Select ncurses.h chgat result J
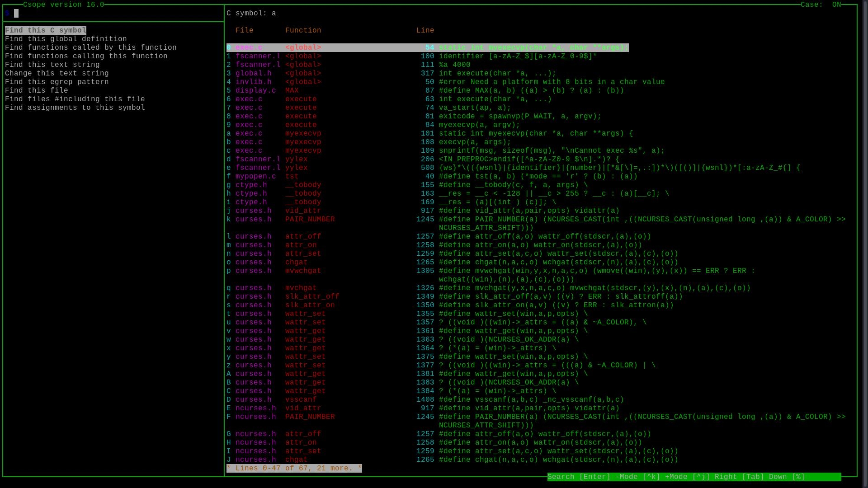Screen dimensions: 868x488 click(x=255, y=460)
